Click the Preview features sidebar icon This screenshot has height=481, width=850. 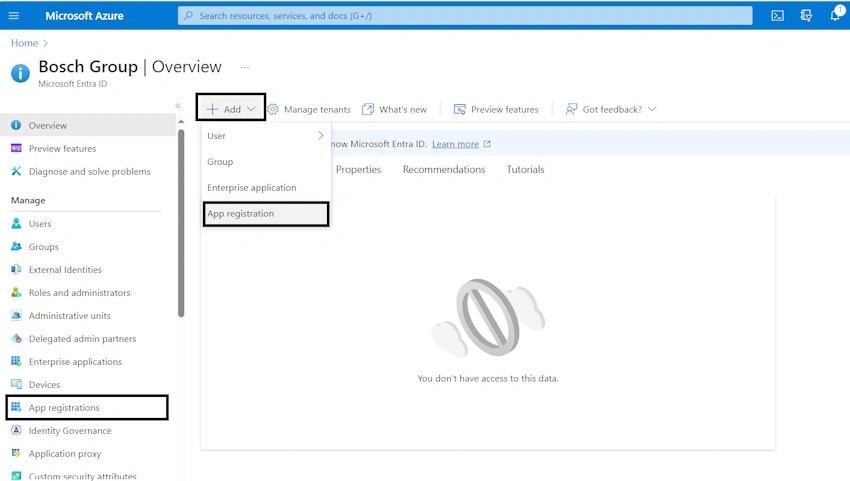tap(16, 148)
